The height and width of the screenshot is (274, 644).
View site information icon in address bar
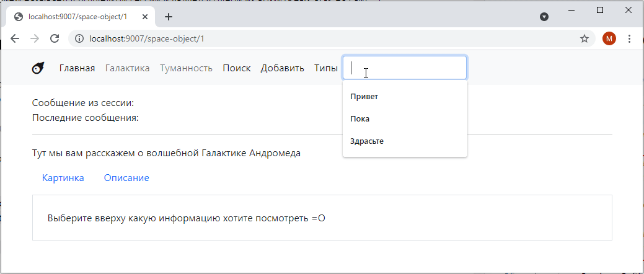click(79, 38)
